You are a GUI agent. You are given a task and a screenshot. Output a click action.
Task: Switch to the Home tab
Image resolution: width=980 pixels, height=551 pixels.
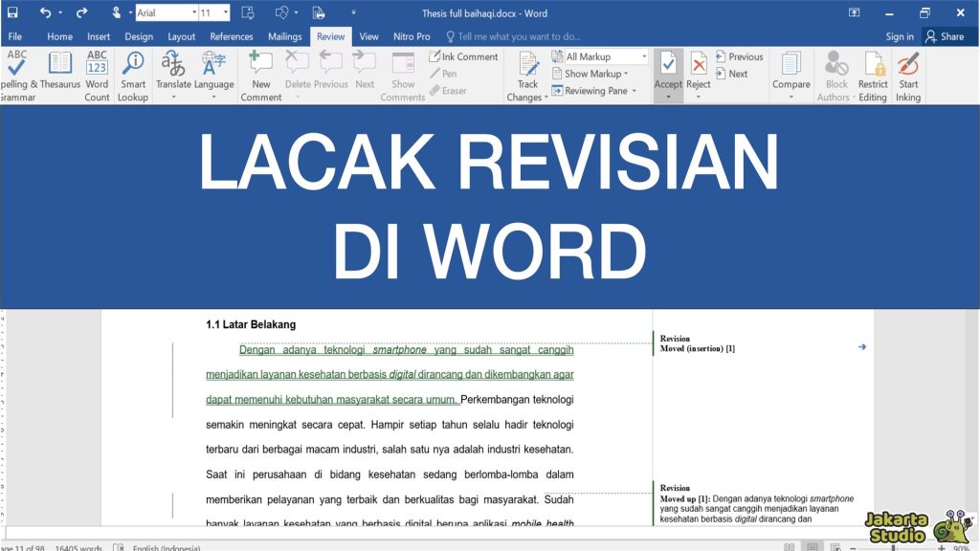click(59, 37)
